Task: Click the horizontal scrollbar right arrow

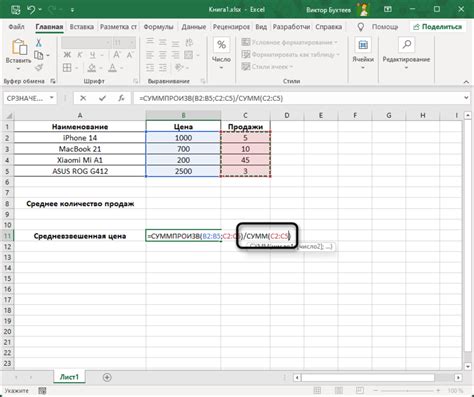Action: pos(458,377)
